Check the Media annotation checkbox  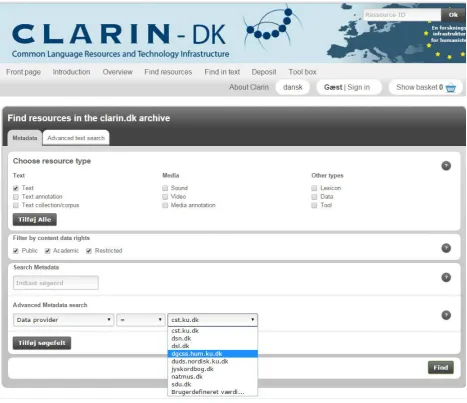[x=165, y=205]
